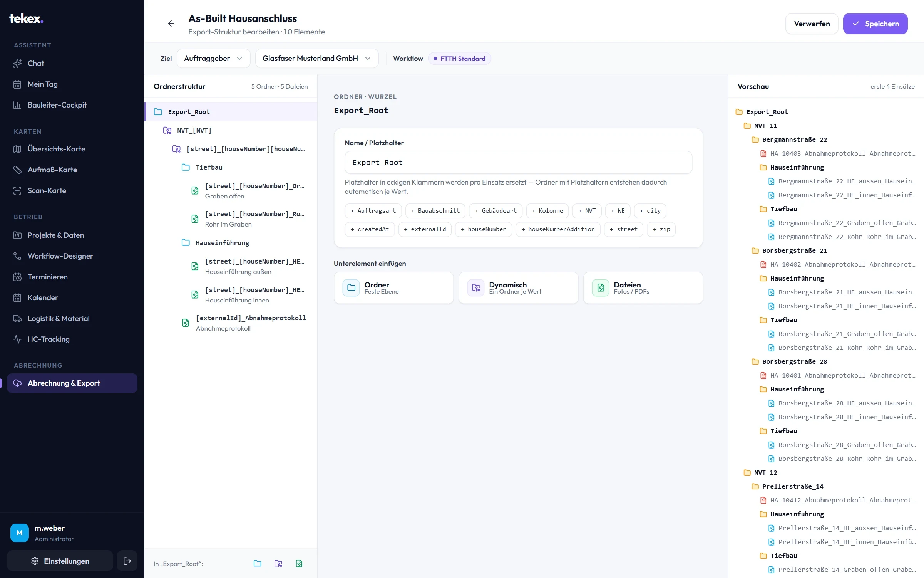
Task: Click the Chat sparkle icon in sidebar
Action: pos(17,64)
